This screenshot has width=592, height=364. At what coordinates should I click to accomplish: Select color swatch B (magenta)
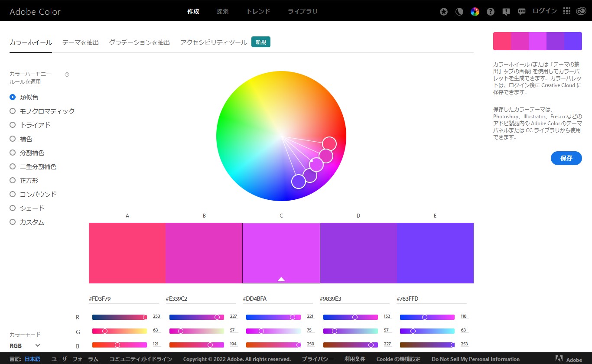click(204, 253)
